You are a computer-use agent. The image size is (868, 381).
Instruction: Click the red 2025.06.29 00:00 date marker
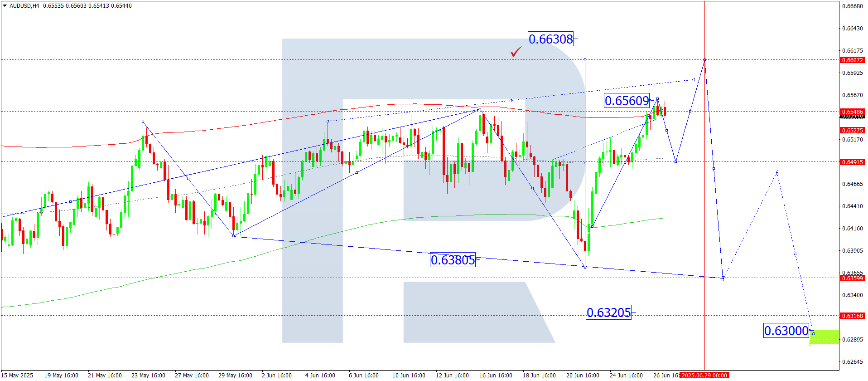(704, 375)
